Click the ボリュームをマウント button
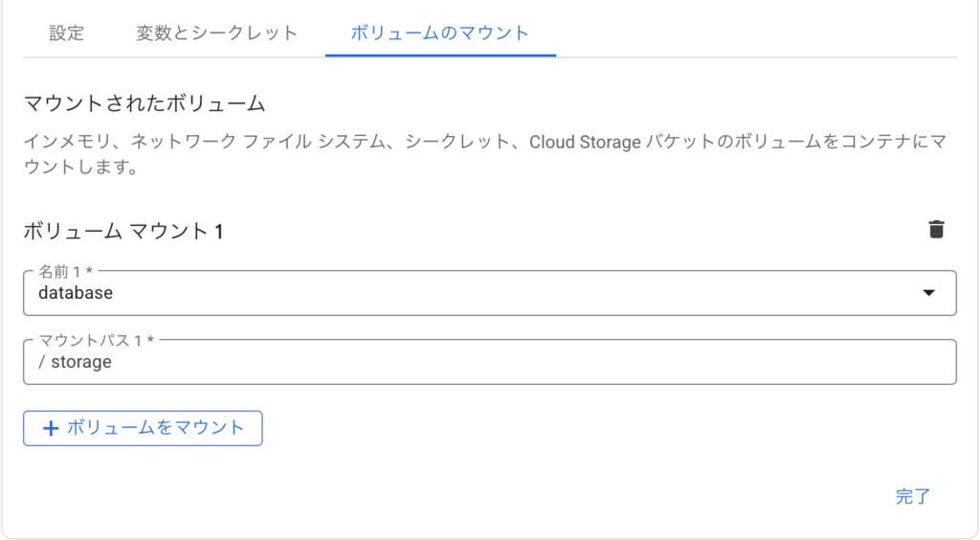 tap(143, 428)
